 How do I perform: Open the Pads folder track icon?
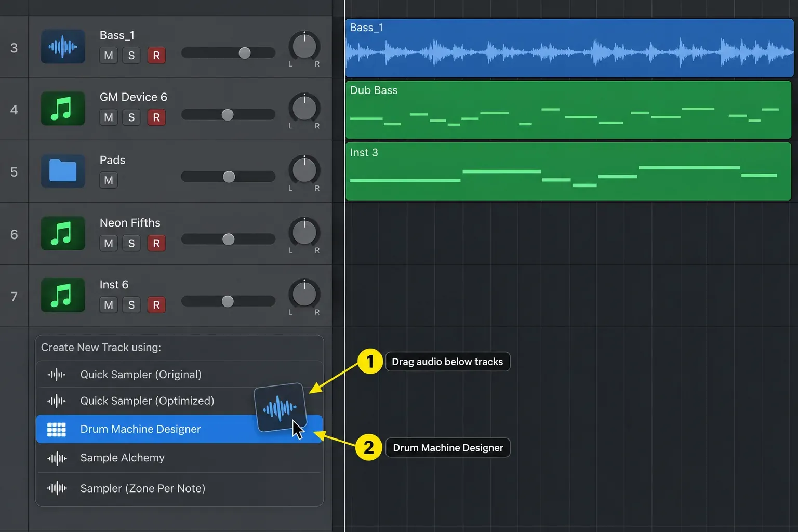(63, 170)
